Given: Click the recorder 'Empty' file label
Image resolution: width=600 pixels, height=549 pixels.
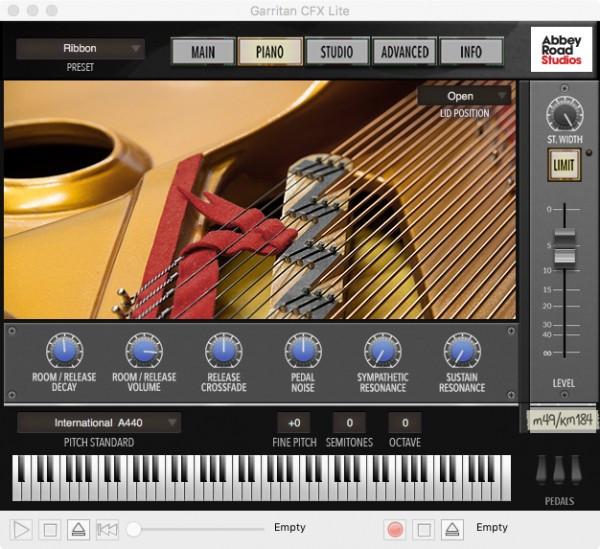Looking at the screenshot, I should coord(492,528).
